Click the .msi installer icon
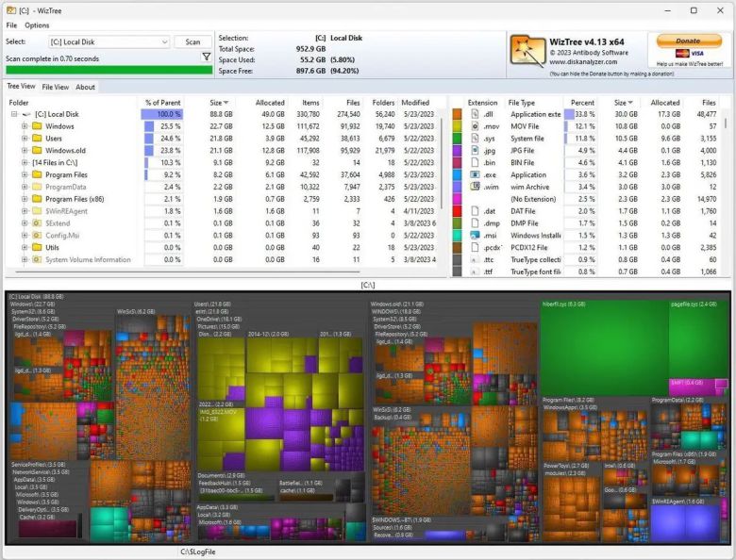The height and width of the screenshot is (560, 736). pyautogui.click(x=475, y=236)
